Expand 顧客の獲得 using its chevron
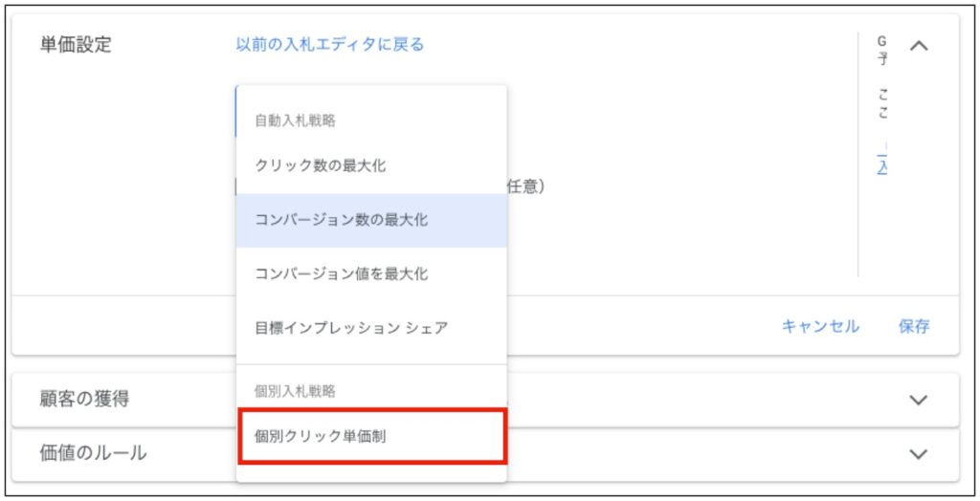 coord(919,400)
